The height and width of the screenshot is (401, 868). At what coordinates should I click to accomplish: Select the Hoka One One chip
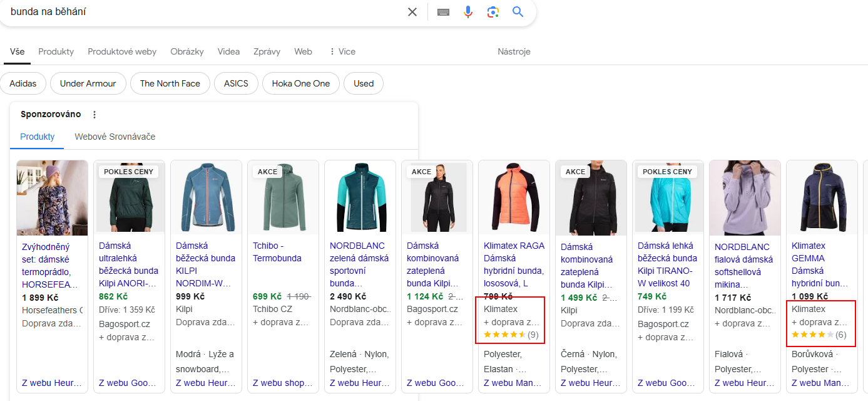tap(301, 83)
